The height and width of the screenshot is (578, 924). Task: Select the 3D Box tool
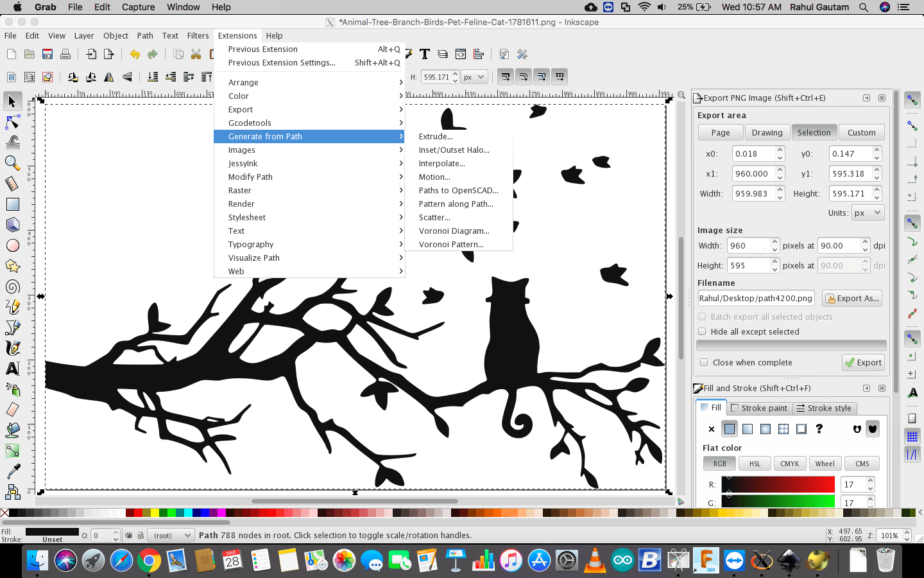click(x=12, y=225)
